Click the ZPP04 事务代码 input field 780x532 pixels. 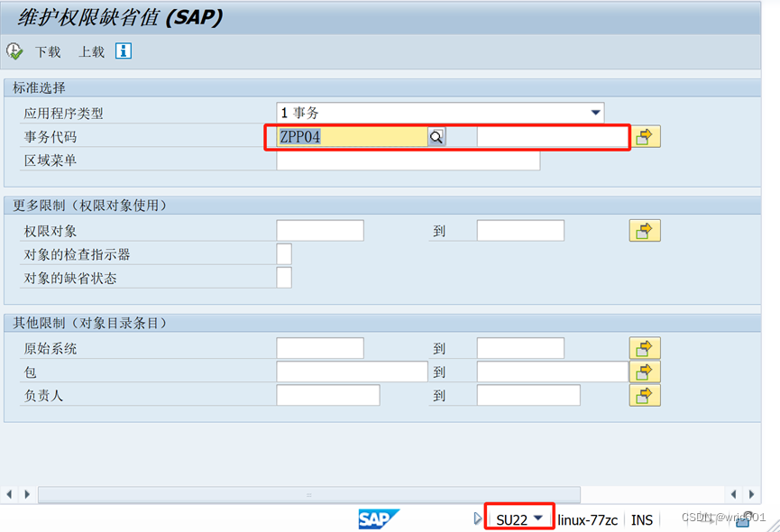tap(352, 137)
